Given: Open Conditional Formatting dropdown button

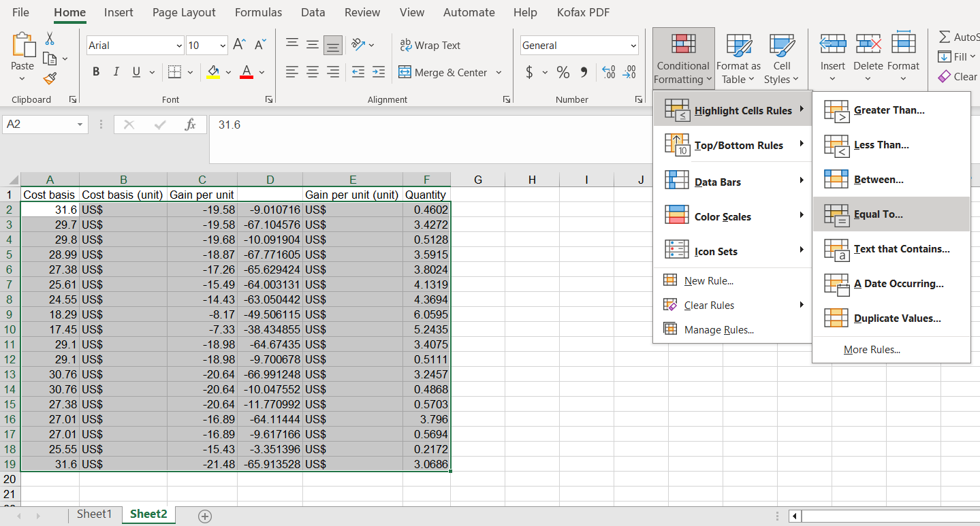Looking at the screenshot, I should tap(683, 59).
